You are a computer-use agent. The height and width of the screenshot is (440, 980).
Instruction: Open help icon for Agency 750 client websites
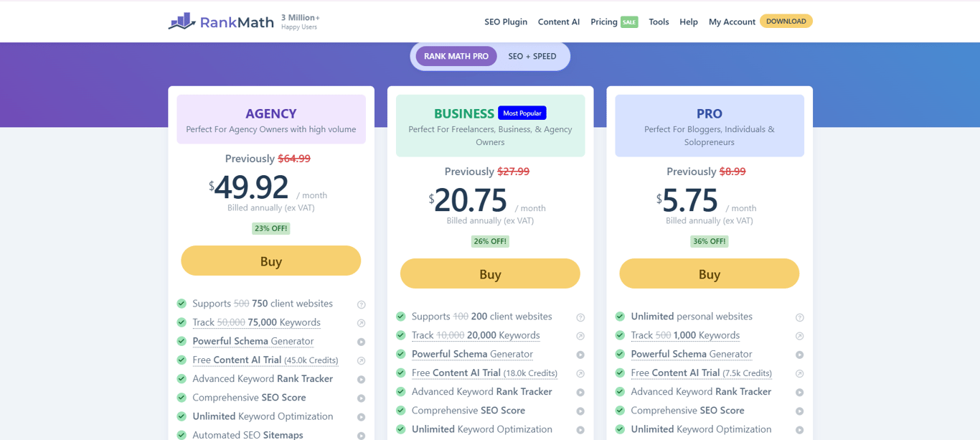click(x=362, y=304)
